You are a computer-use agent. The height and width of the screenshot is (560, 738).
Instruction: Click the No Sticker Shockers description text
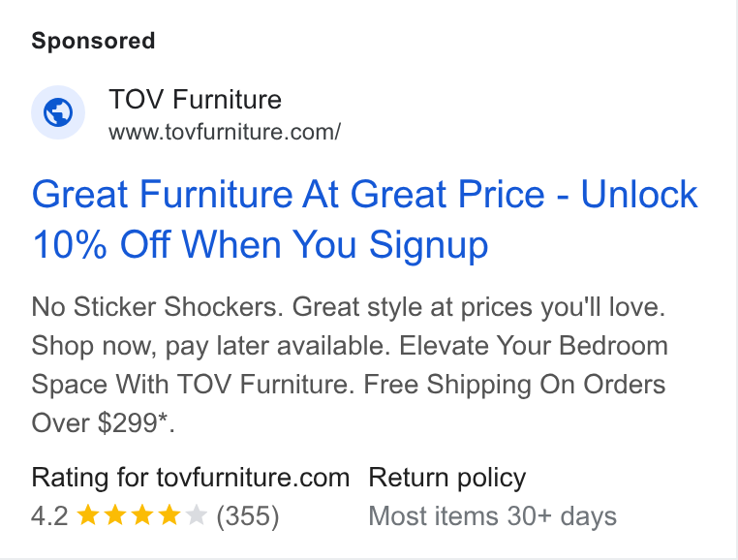[157, 307]
